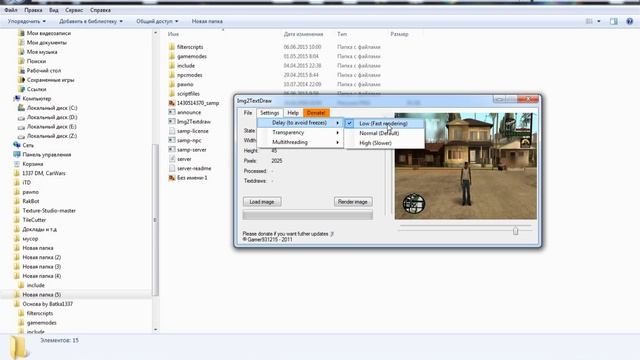Open Компьютер in navigation tree
Image resolution: width=640 pixels, height=360 pixels.
pyautogui.click(x=37, y=98)
